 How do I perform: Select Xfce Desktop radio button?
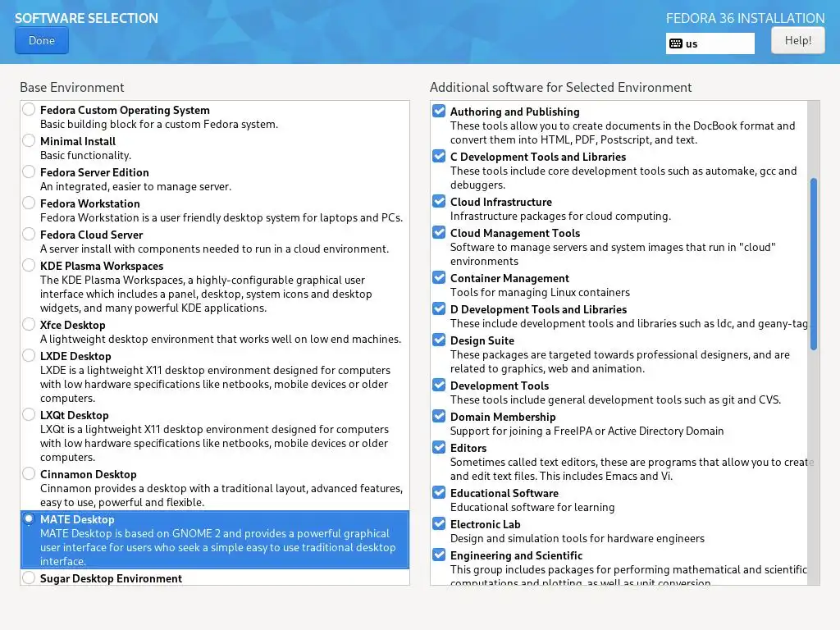click(29, 324)
